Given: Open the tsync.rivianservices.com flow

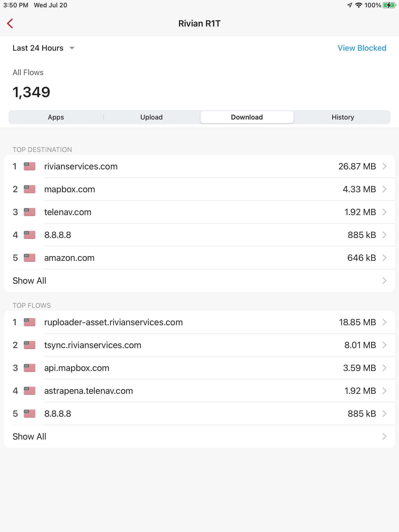Looking at the screenshot, I should pos(199,345).
